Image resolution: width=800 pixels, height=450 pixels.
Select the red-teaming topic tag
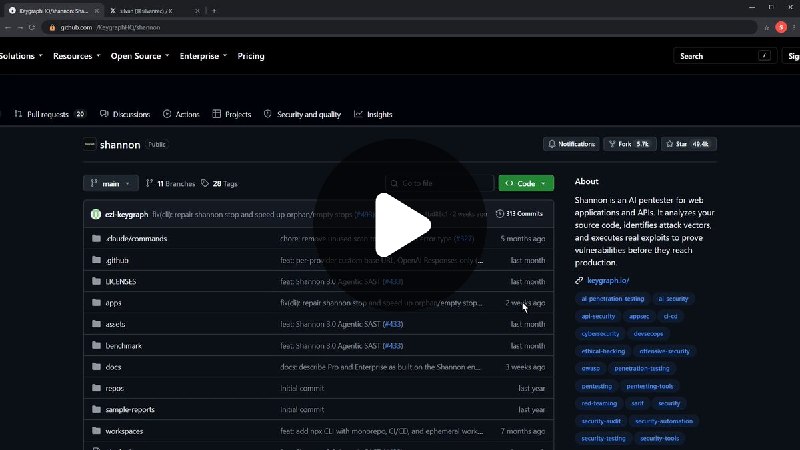pyautogui.click(x=599, y=404)
